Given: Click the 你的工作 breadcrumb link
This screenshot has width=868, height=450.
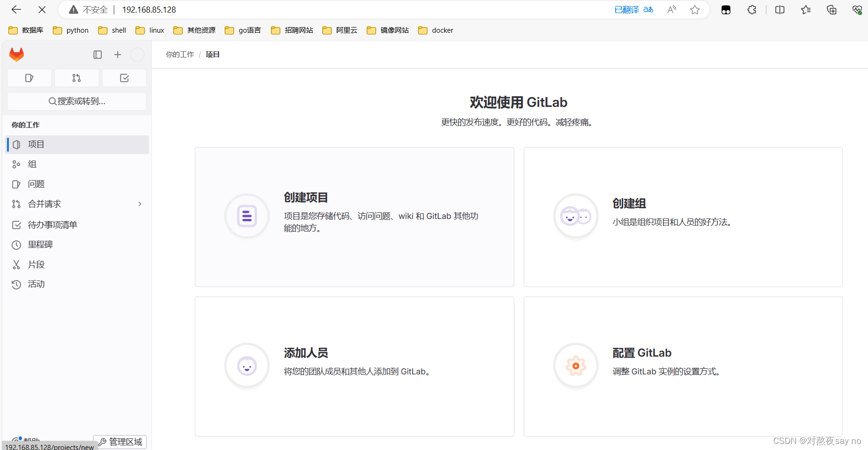Looking at the screenshot, I should [x=180, y=55].
